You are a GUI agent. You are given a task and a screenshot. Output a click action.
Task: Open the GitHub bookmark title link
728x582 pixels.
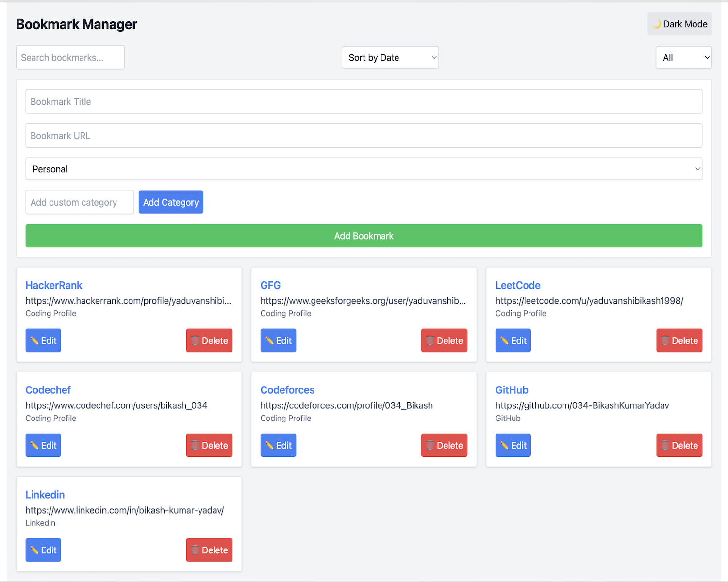click(512, 390)
